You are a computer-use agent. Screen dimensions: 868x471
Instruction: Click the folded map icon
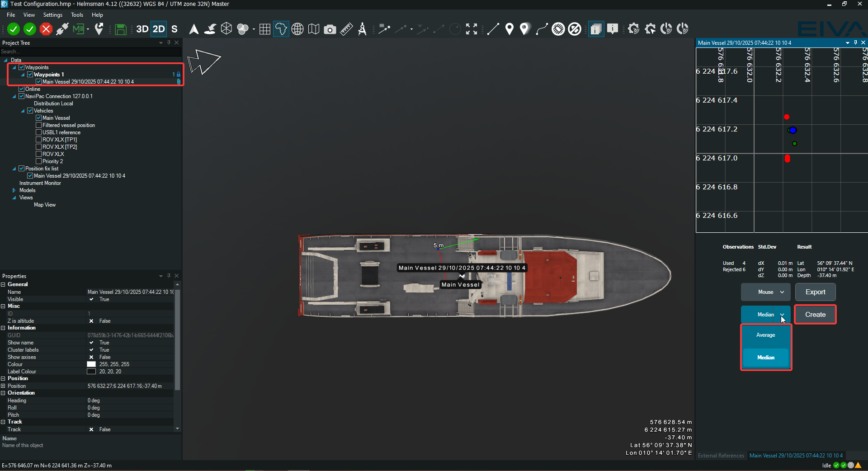pos(313,29)
